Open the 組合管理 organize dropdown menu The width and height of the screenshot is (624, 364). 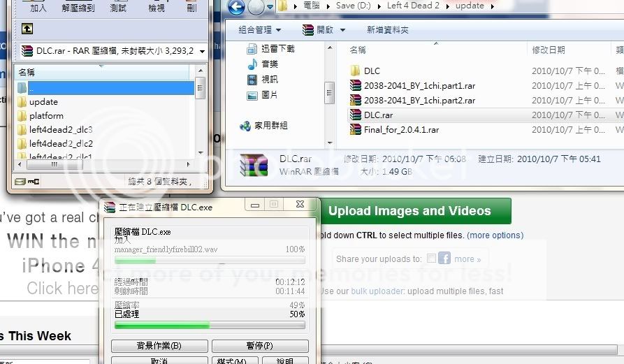[259, 30]
